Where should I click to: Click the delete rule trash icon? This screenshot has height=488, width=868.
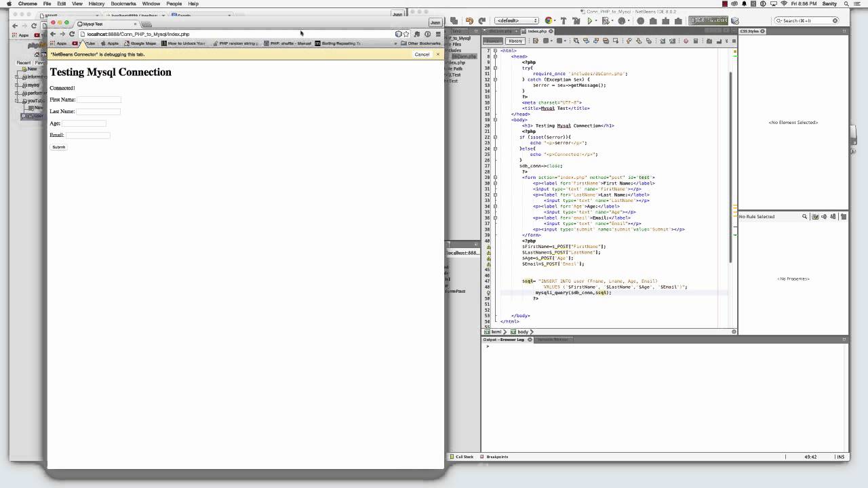pyautogui.click(x=844, y=217)
